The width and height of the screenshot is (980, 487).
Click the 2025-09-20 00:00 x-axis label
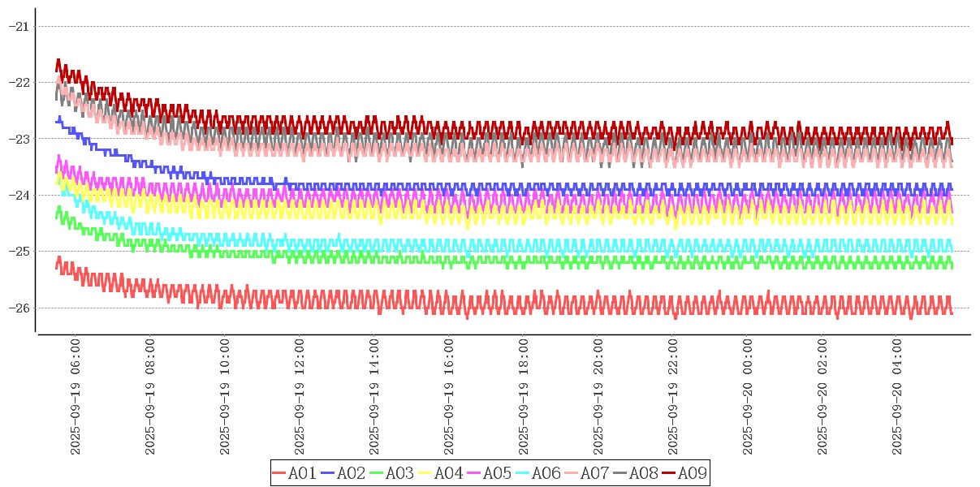tap(748, 397)
